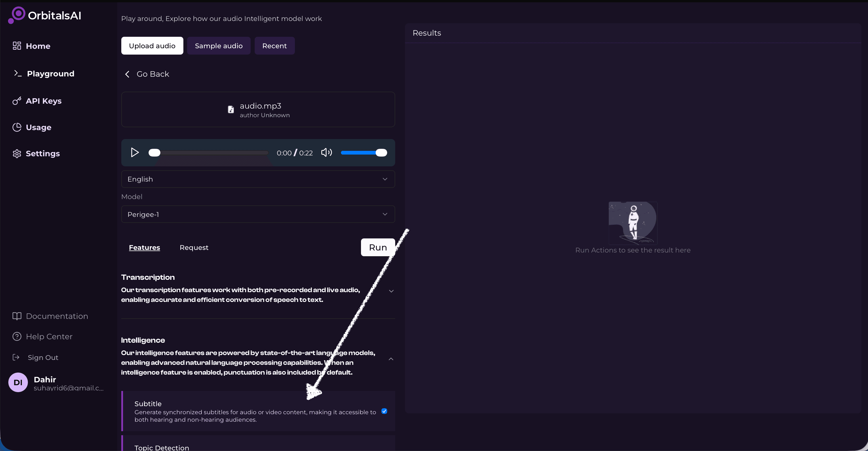The image size is (868, 451).
Task: Expand the Transcription section chevron
Action: point(391,291)
